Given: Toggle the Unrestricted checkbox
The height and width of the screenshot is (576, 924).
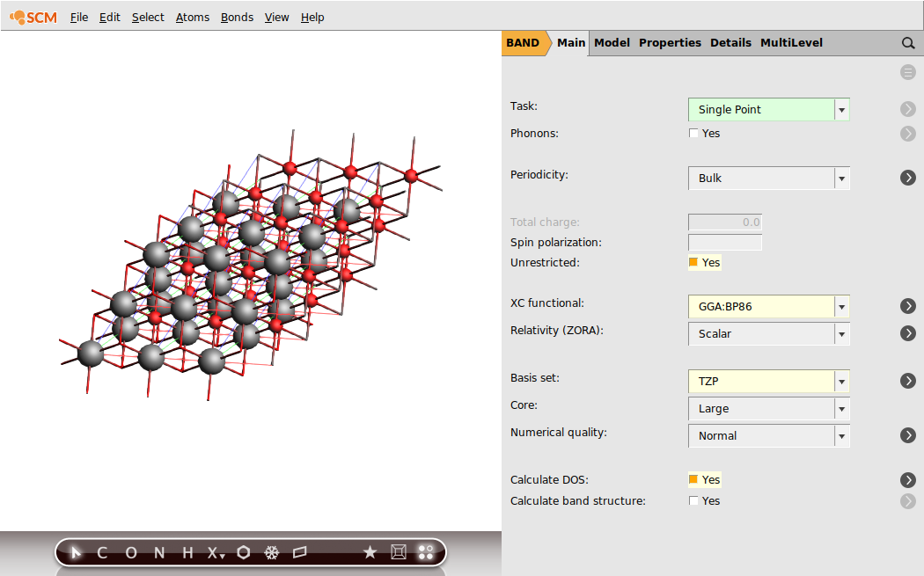Looking at the screenshot, I should 693,262.
